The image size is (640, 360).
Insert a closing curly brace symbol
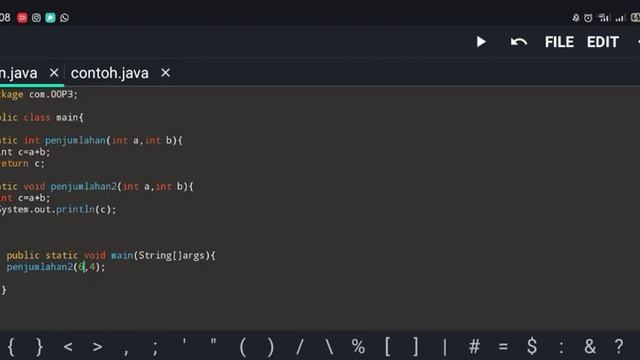[x=39, y=347]
